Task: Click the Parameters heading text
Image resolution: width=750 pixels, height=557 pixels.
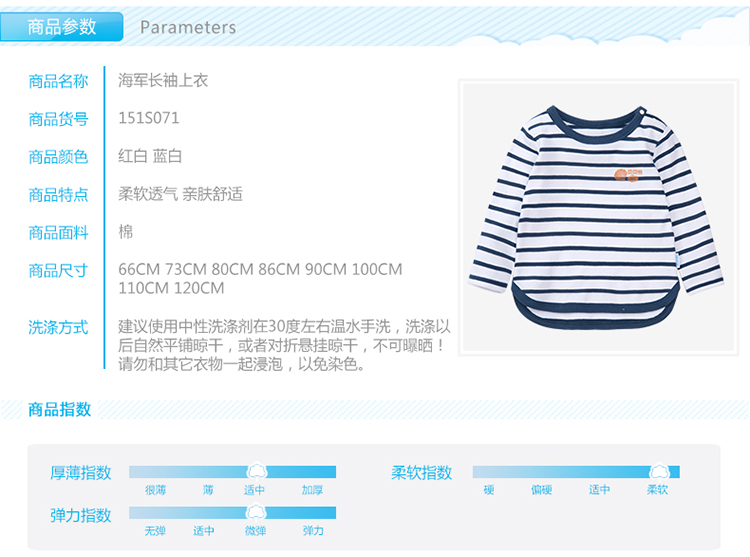Action: 188,27
